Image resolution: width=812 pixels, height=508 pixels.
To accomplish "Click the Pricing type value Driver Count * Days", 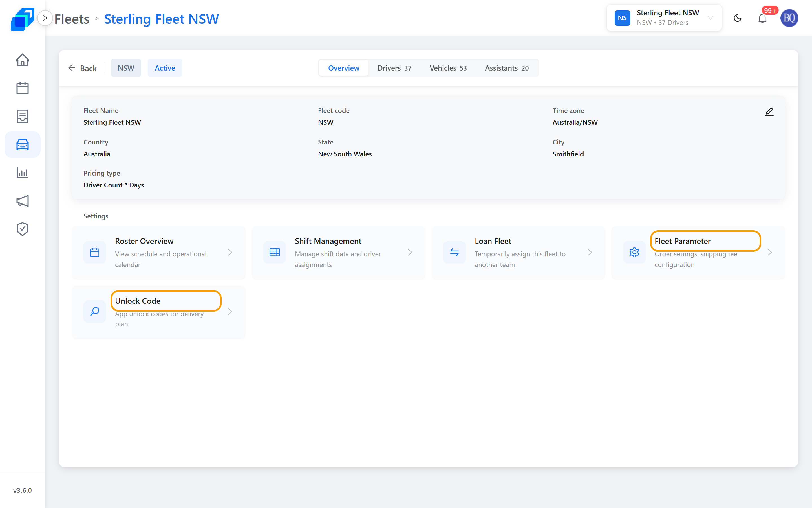I will point(114,185).
